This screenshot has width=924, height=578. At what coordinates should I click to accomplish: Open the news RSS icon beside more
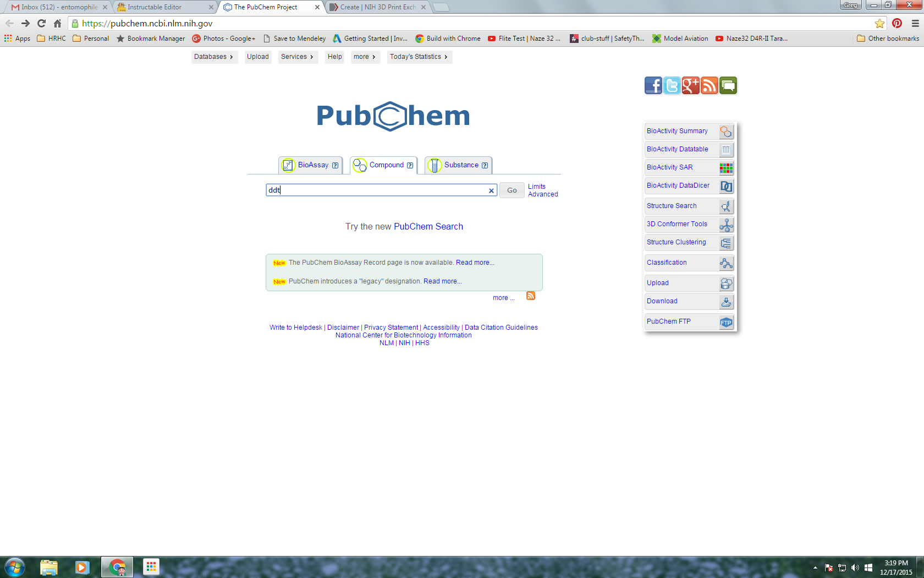click(531, 296)
